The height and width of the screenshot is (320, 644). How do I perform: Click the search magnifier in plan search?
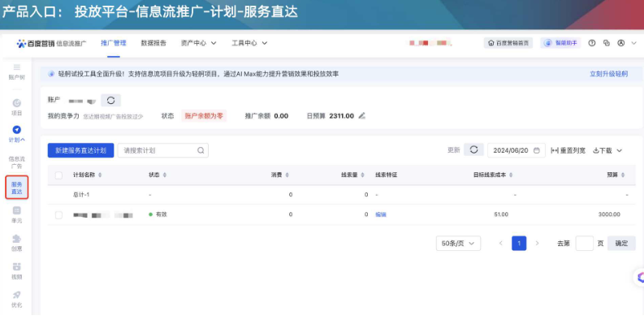(x=201, y=150)
